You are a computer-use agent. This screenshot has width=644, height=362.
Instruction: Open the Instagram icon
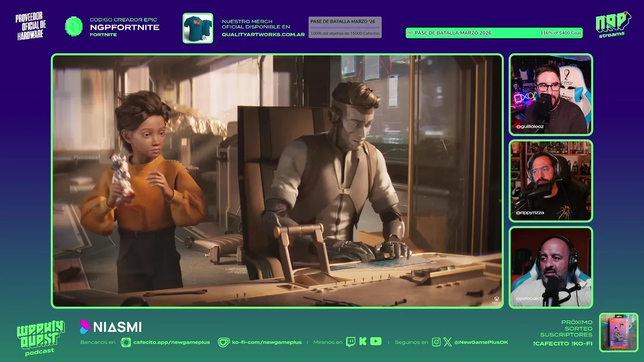point(436,342)
